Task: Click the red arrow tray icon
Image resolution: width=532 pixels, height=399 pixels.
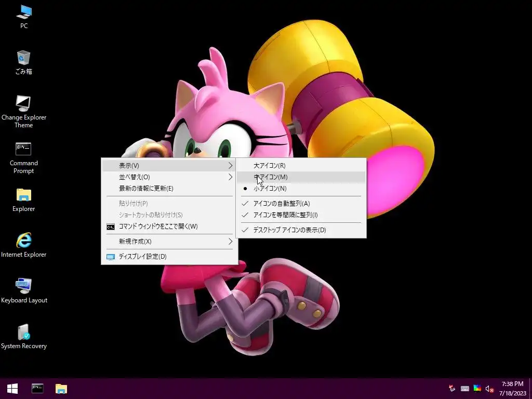Action: (452, 389)
